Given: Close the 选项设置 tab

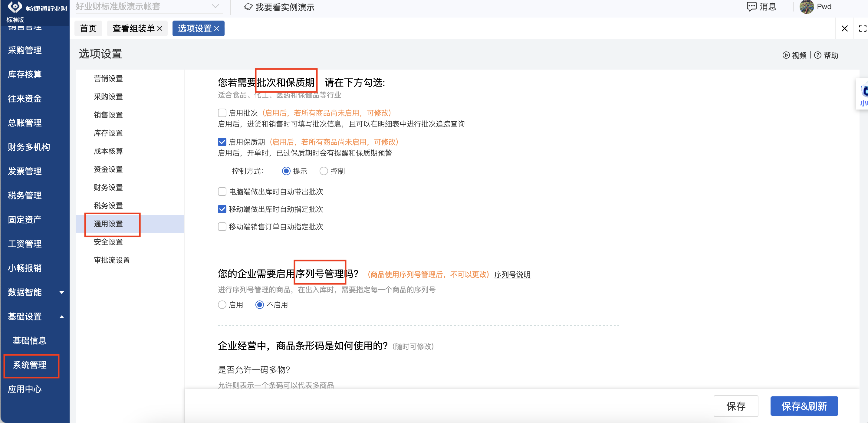Looking at the screenshot, I should tap(217, 29).
